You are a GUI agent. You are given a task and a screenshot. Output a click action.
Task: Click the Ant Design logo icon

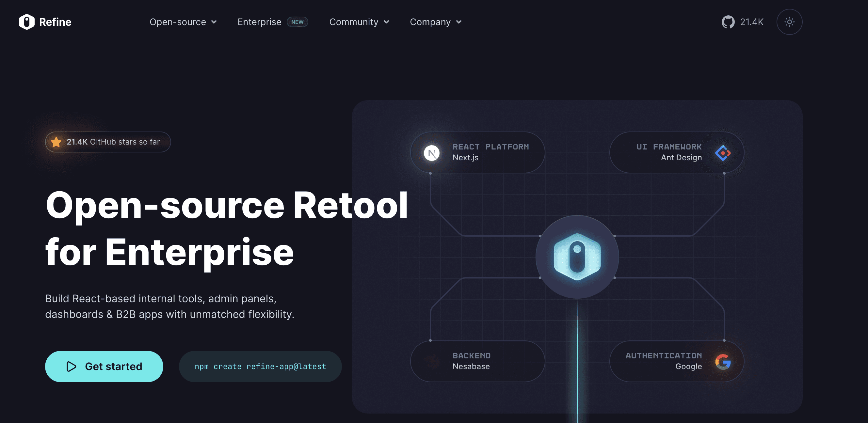[723, 153]
